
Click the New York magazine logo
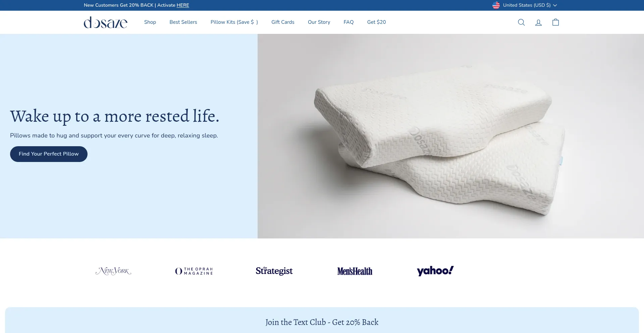click(113, 271)
